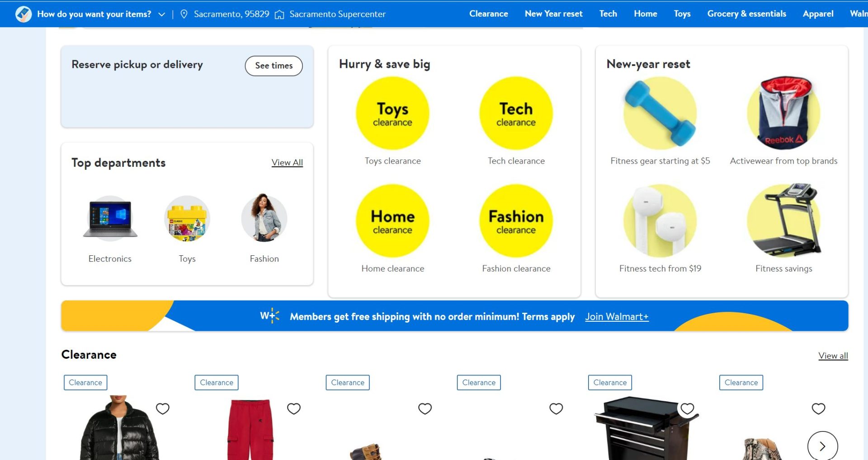The image size is (868, 460).
Task: Toggle heart on the black tool chest
Action: [687, 408]
